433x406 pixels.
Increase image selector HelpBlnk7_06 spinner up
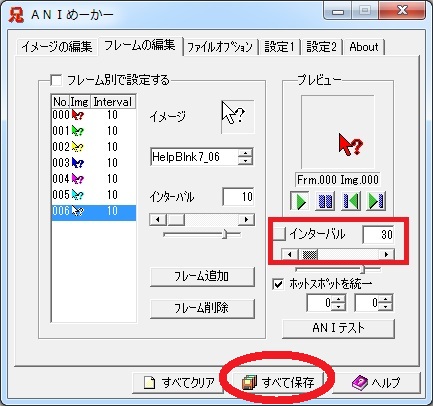point(246,153)
